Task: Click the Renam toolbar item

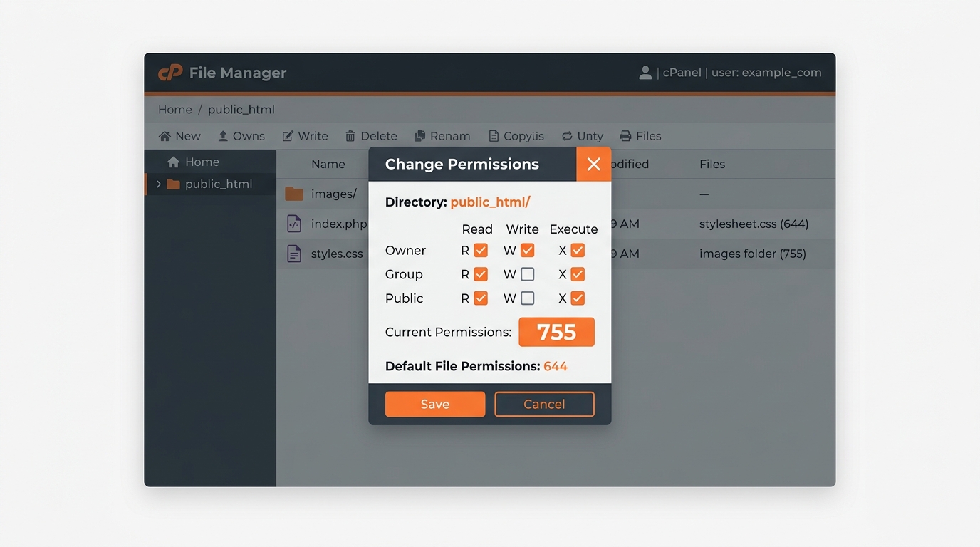Action: tap(442, 136)
